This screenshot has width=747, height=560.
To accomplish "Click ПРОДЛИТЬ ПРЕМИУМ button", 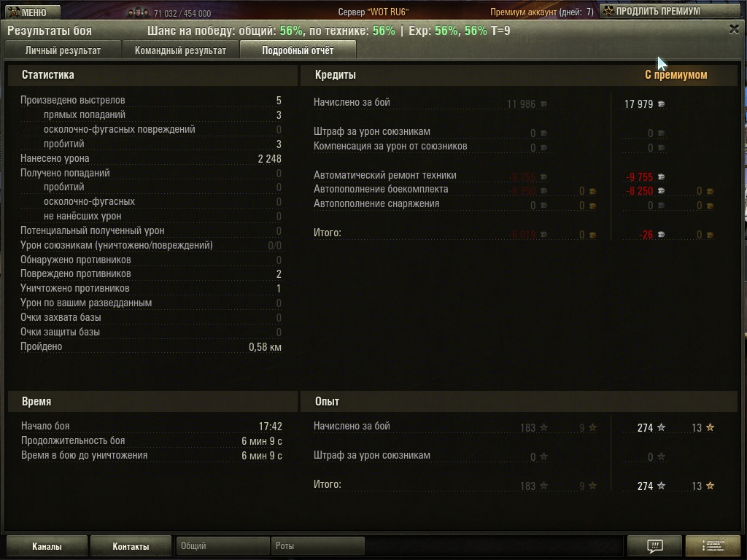I will pos(671,11).
